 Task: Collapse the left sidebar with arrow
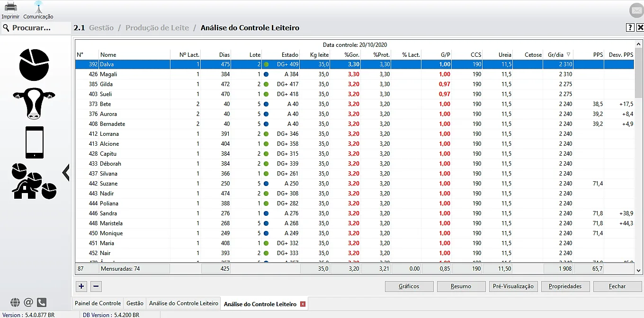click(x=66, y=173)
